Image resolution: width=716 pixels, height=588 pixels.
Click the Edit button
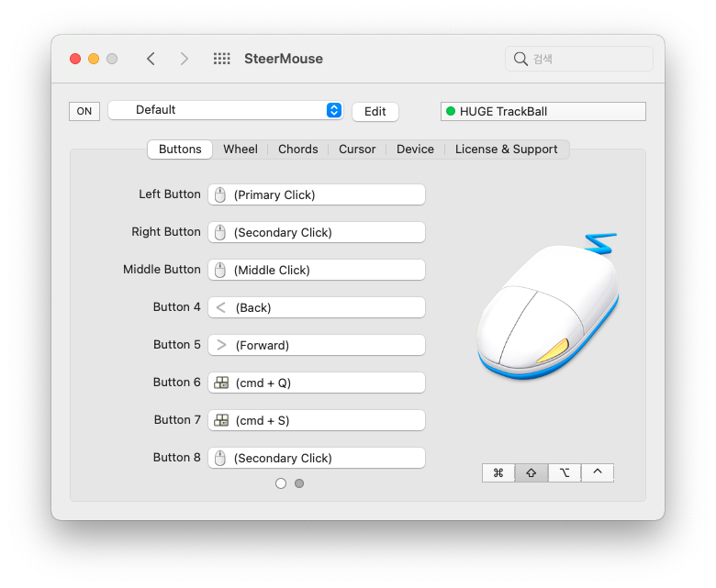[375, 111]
